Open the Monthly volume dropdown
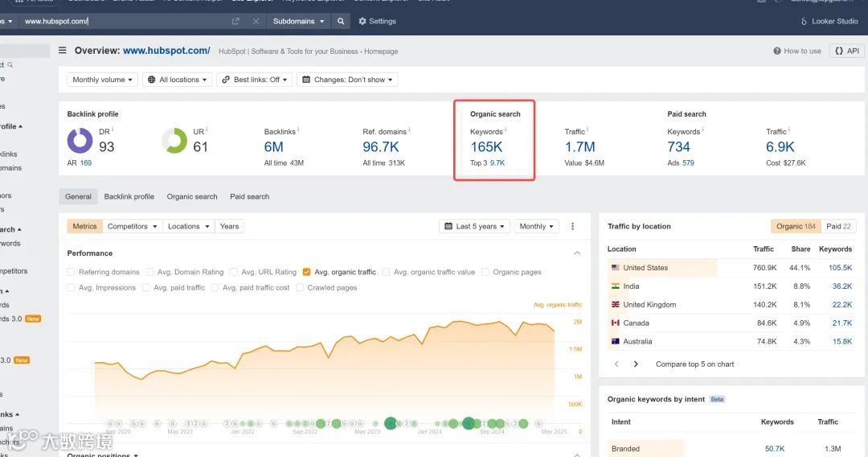Viewport: 868px width, 457px height. coord(102,80)
